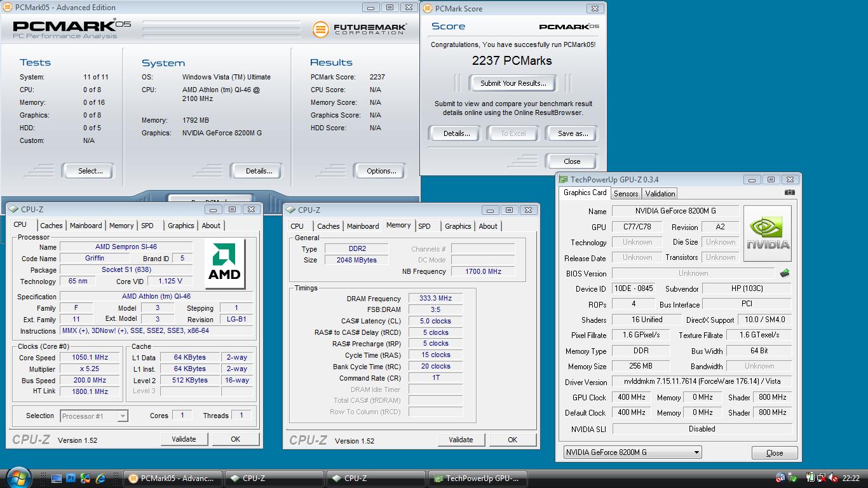Switch to TechPowerUp GPU-Z taskbar button
This screenshot has height=488, width=868.
pos(479,478)
